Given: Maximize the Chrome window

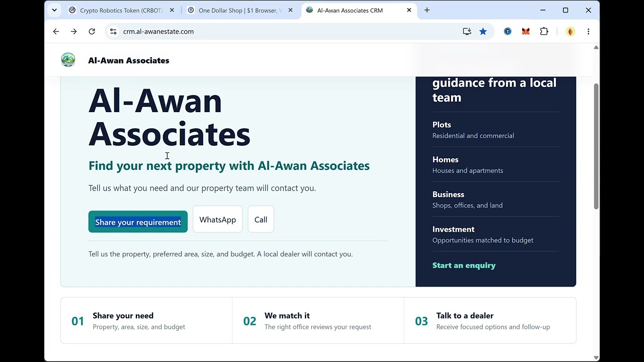Looking at the screenshot, I should (x=566, y=10).
